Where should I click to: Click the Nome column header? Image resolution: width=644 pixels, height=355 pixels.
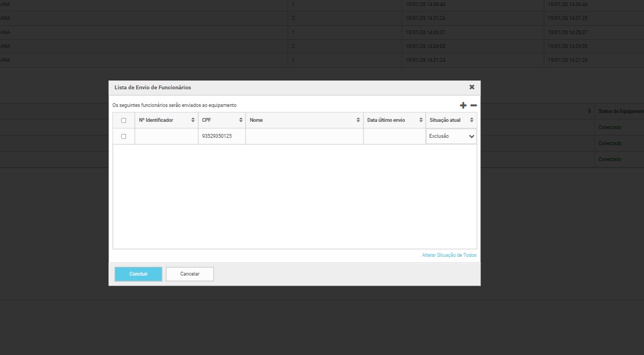pos(256,120)
